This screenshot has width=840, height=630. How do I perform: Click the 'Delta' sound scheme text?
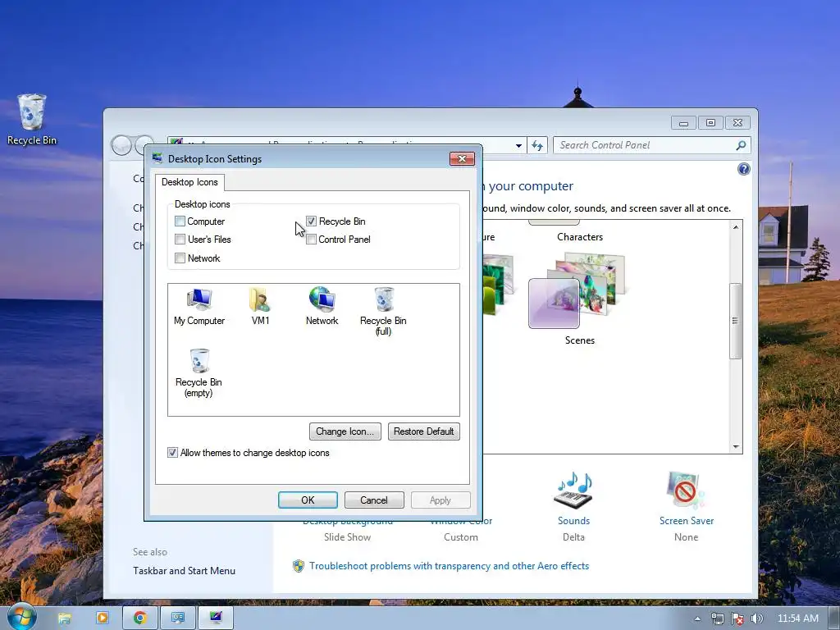(573, 536)
